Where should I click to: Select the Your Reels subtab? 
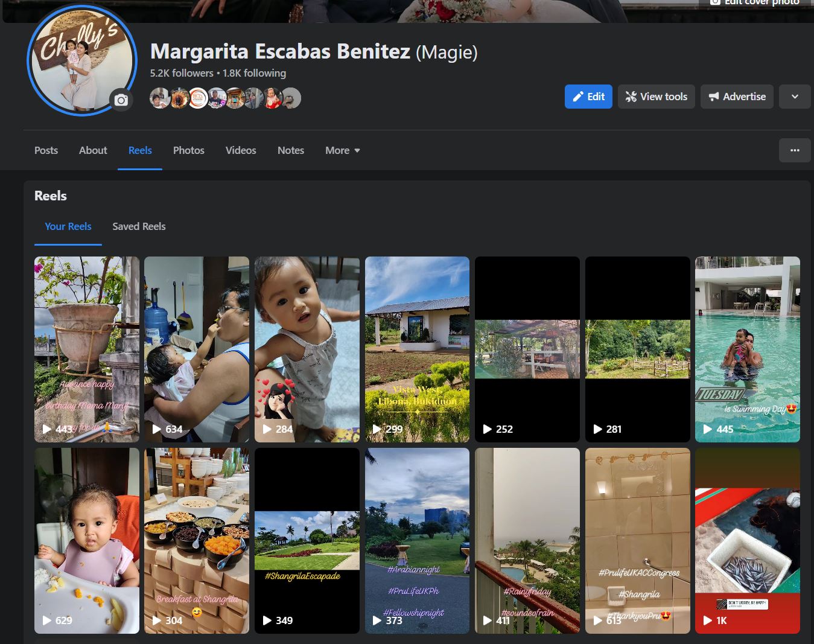(x=68, y=226)
